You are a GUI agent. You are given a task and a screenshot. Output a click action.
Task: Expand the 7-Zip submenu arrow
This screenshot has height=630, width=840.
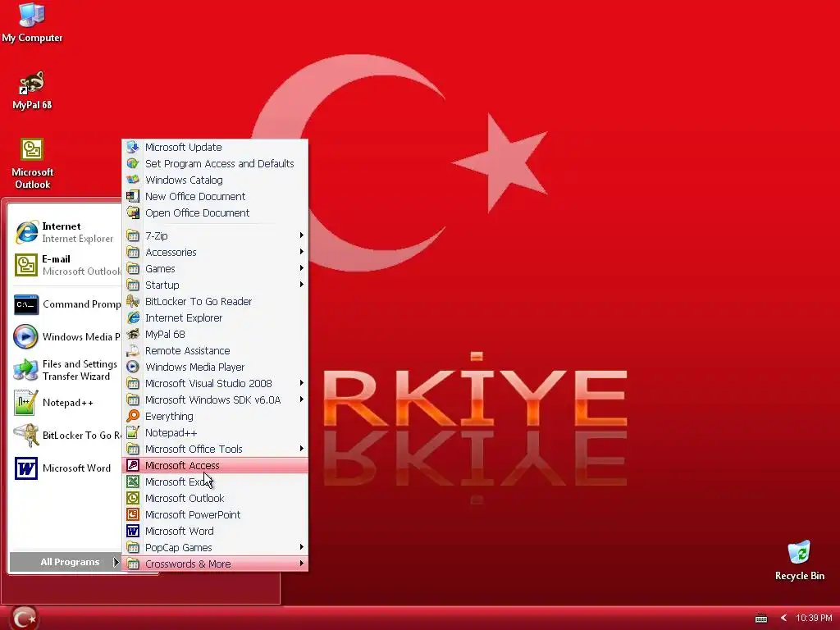[x=302, y=235]
